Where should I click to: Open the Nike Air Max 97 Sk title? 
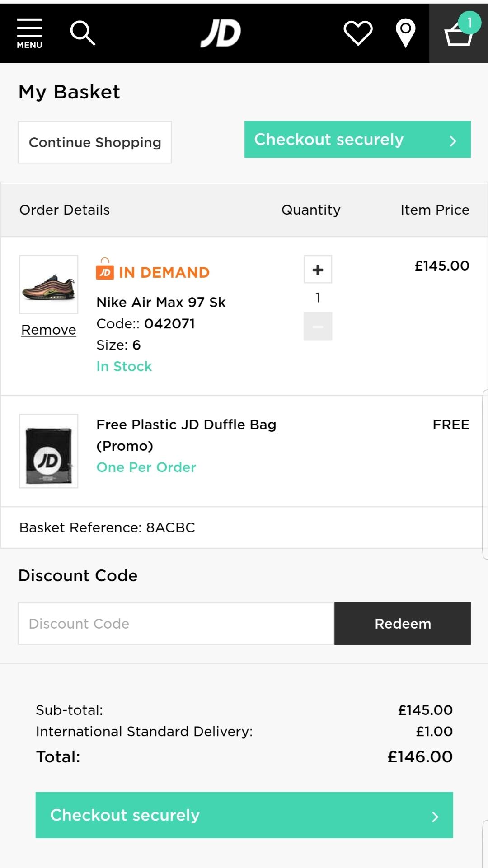point(161,302)
